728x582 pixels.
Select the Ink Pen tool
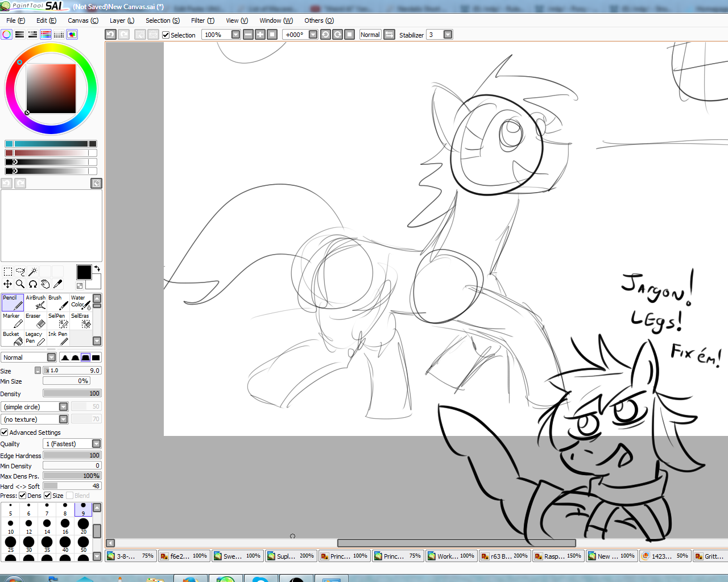[x=58, y=338]
